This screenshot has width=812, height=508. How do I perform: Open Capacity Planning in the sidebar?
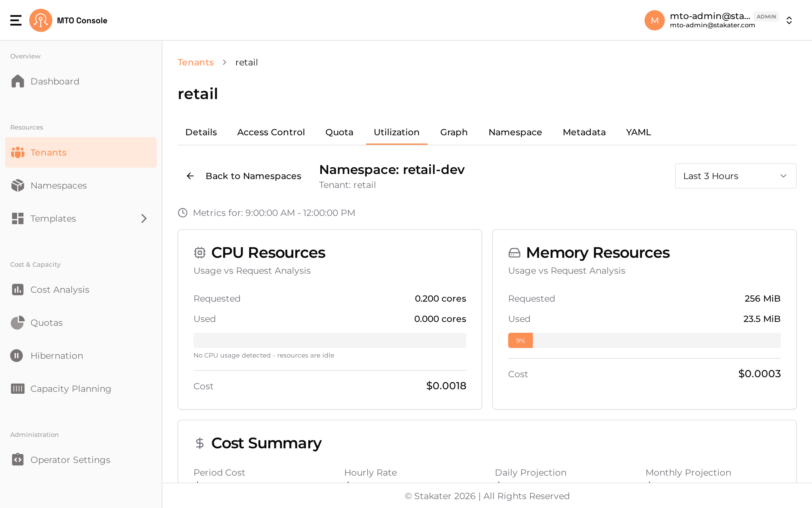click(x=81, y=388)
